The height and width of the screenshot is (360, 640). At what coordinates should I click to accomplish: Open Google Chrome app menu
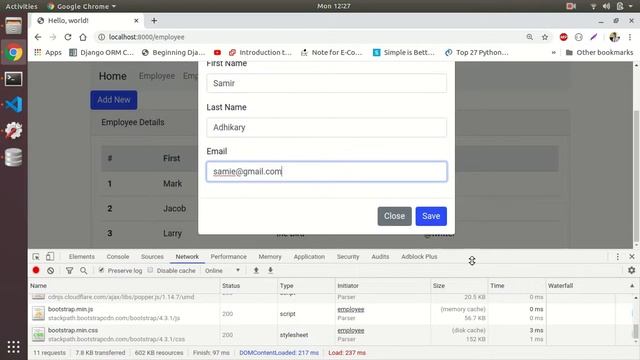click(82, 6)
